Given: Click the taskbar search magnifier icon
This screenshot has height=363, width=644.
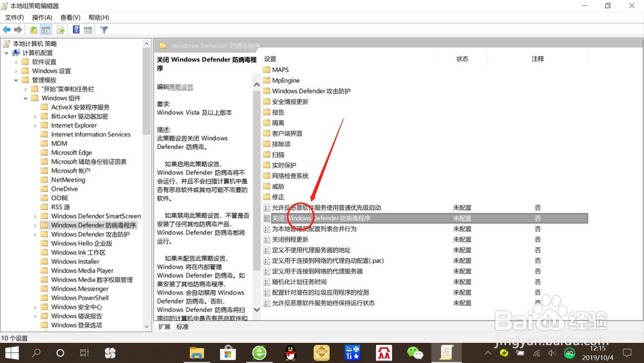Looking at the screenshot, I should 37,353.
